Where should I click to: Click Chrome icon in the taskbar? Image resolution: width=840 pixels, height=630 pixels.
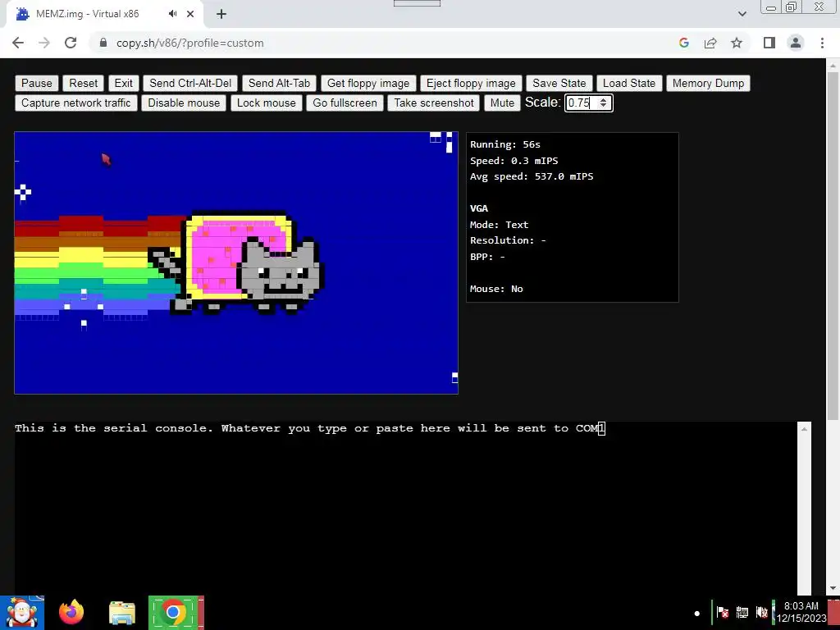pos(173,613)
